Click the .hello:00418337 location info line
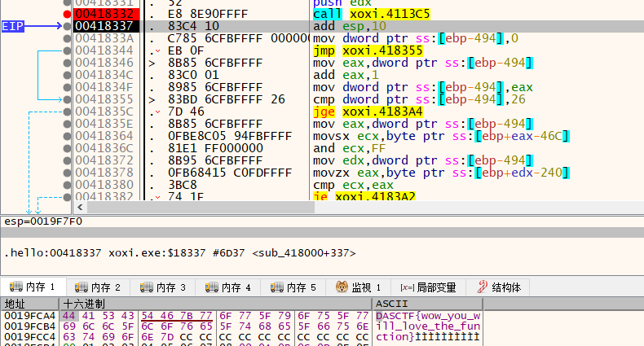 click(x=179, y=253)
